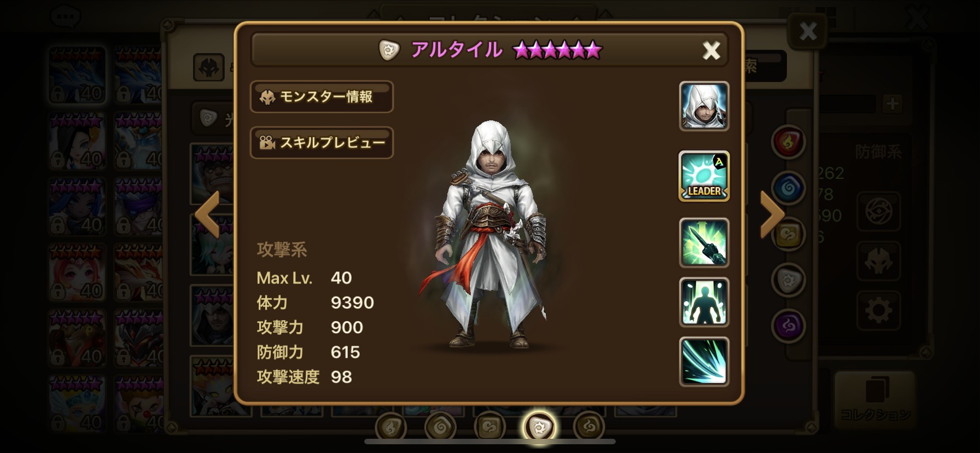980x453 pixels.
Task: Select the fire attribute filter
Action: coord(788,142)
